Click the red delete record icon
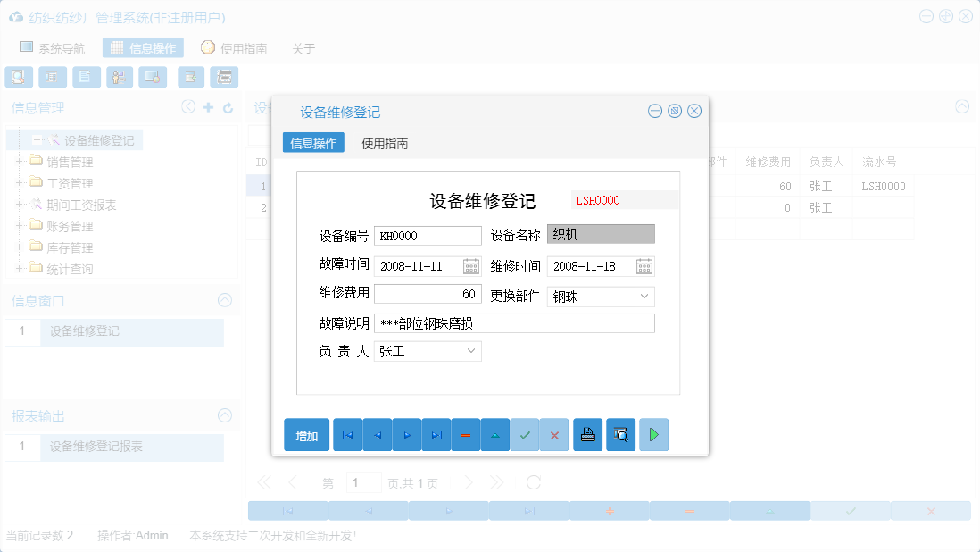The height and width of the screenshot is (552, 980). pyautogui.click(x=466, y=434)
